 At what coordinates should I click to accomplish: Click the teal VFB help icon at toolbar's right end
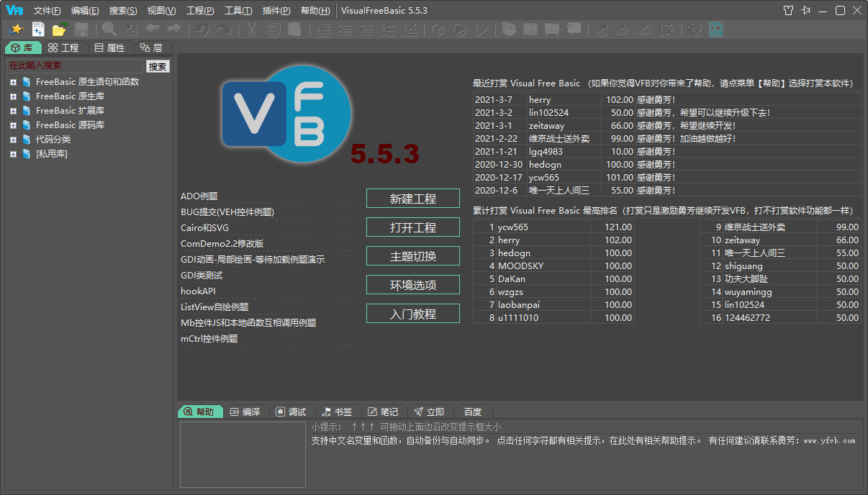tap(715, 29)
